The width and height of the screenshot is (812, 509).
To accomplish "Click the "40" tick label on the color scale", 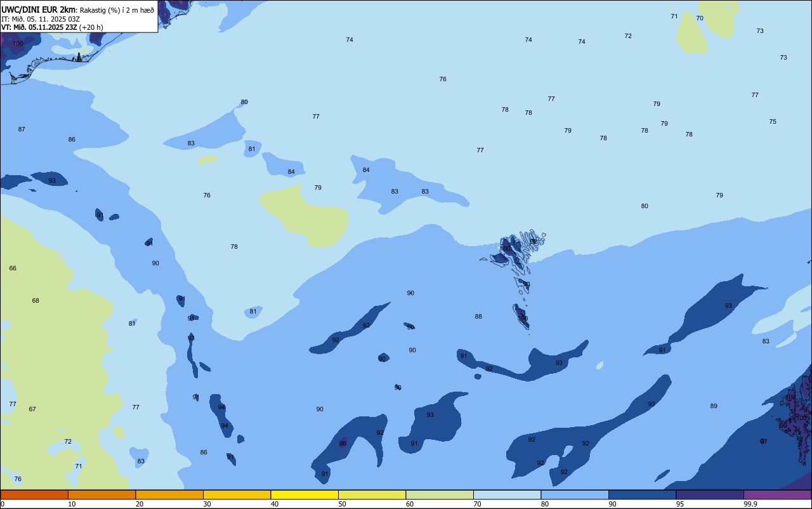I will tap(275, 504).
